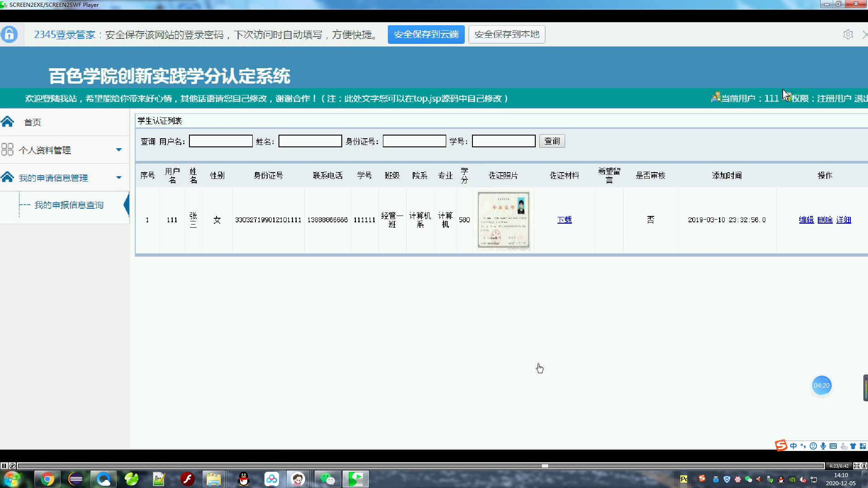
Task: Open the password manager settings gear
Action: [x=848, y=34]
